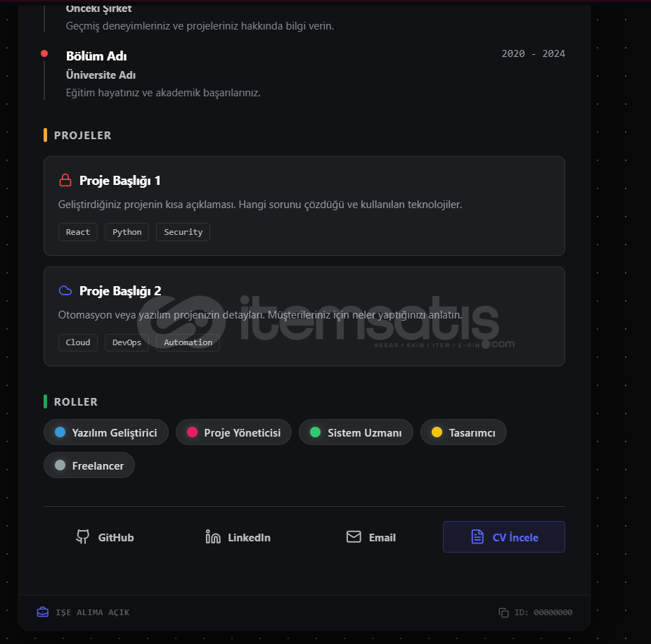
Task: Open the Proje Başlığı 1 card title
Action: click(x=120, y=180)
